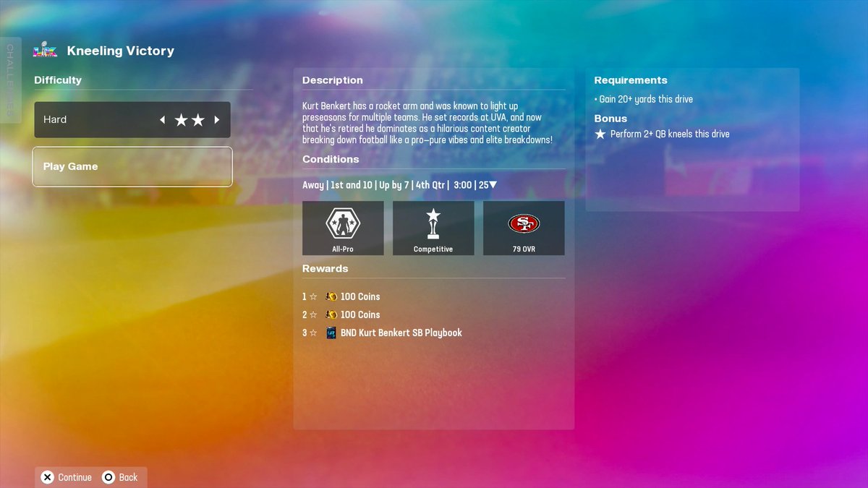Click the game conditions line 'Away | 1st and 10'
The height and width of the screenshot is (488, 868).
(399, 185)
